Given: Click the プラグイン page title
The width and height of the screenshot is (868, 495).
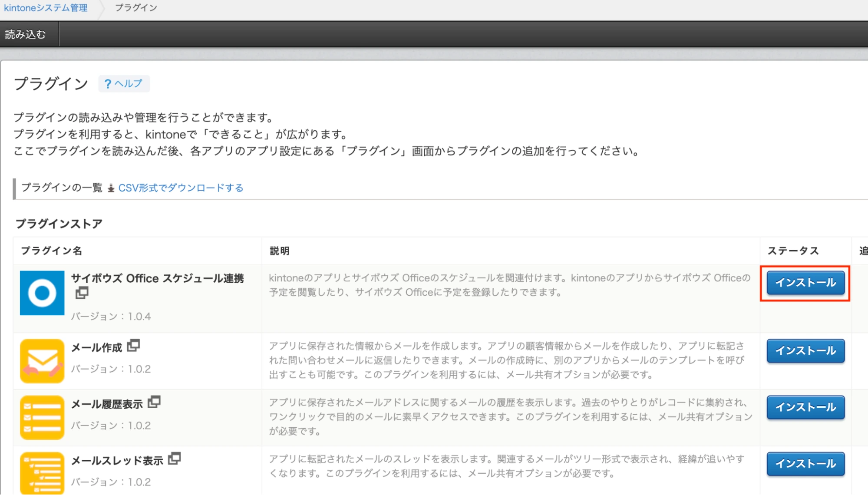Looking at the screenshot, I should pos(51,83).
